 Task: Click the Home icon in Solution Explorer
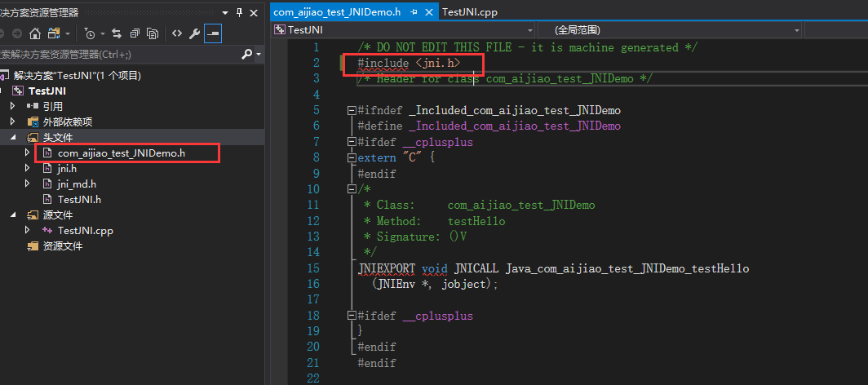click(34, 33)
